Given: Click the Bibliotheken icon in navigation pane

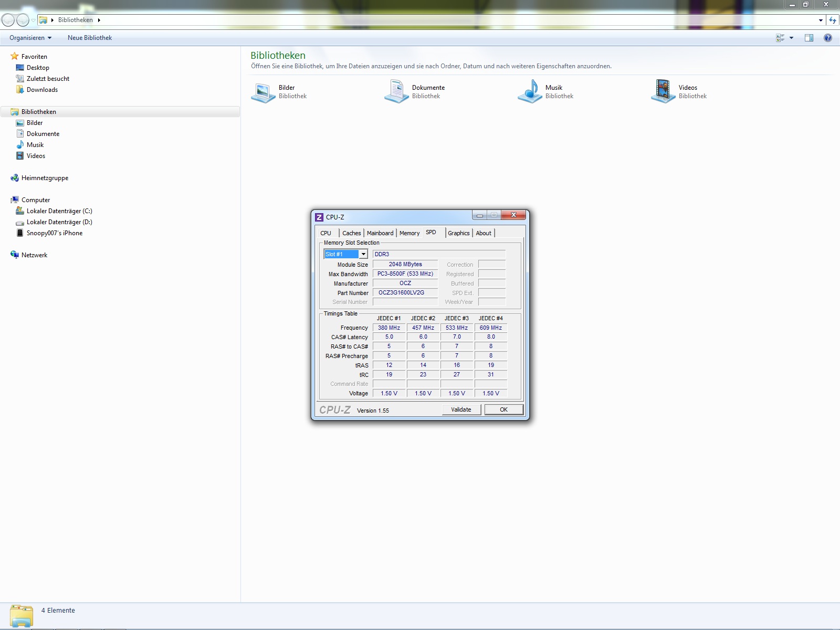Looking at the screenshot, I should coord(15,112).
